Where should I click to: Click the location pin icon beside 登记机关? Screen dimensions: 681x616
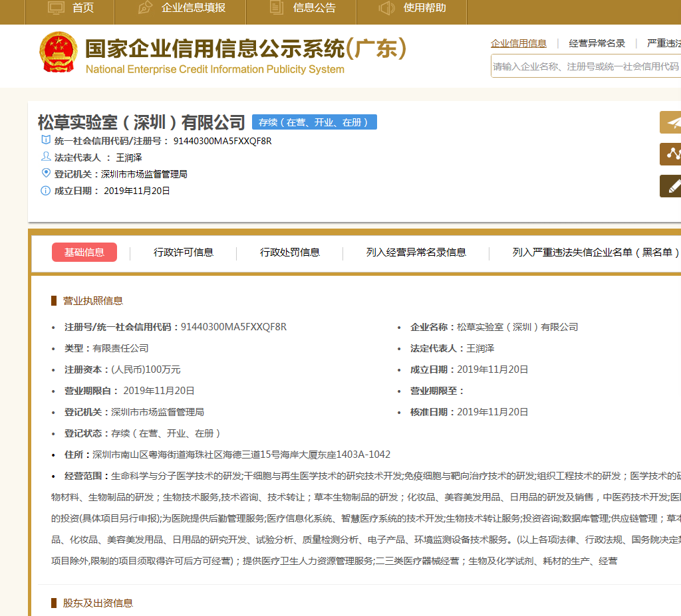click(46, 173)
